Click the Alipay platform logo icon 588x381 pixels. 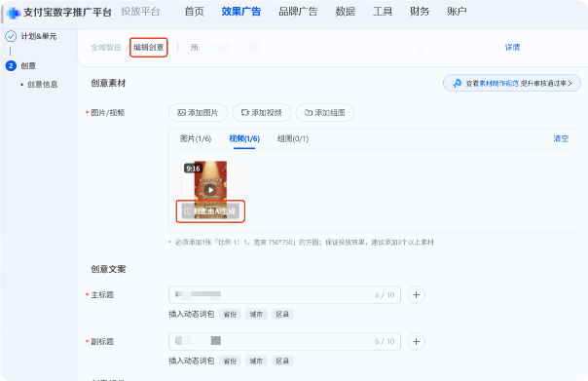tap(13, 13)
